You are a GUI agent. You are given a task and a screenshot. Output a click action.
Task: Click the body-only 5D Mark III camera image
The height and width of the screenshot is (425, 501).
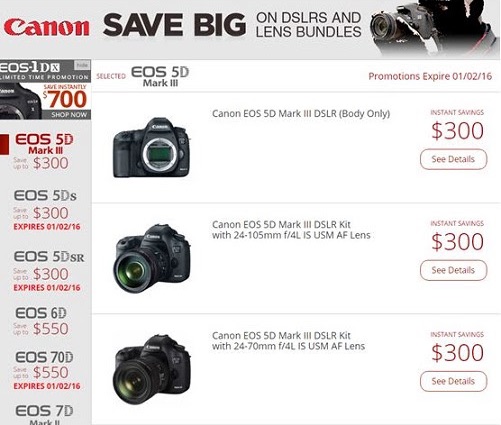[x=152, y=147]
